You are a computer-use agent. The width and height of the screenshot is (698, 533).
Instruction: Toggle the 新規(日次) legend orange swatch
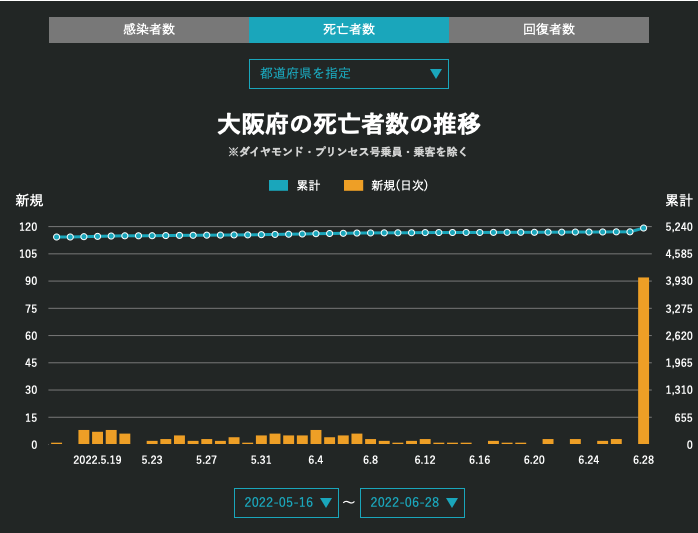point(353,186)
